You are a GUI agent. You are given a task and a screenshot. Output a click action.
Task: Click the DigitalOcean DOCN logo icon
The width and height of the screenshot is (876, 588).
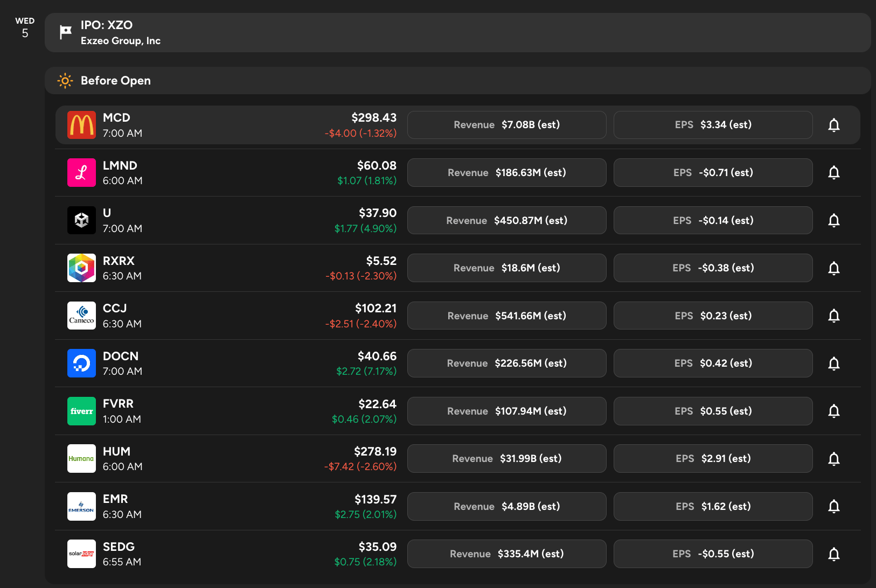[81, 363]
